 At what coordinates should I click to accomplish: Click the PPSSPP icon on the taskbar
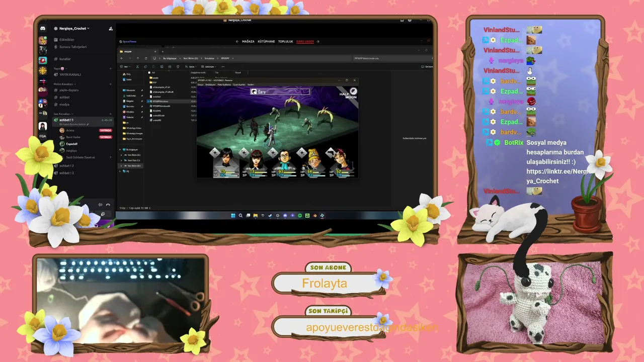(x=322, y=216)
